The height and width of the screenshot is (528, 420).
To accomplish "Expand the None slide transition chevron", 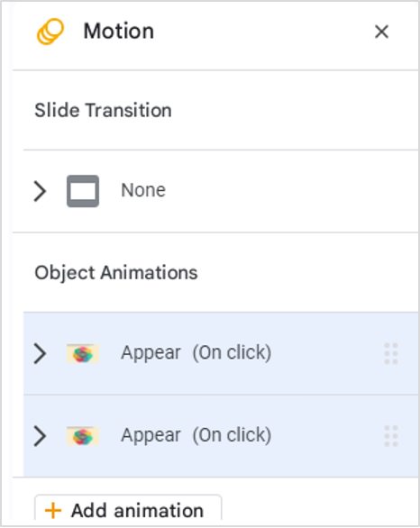I will click(x=40, y=191).
